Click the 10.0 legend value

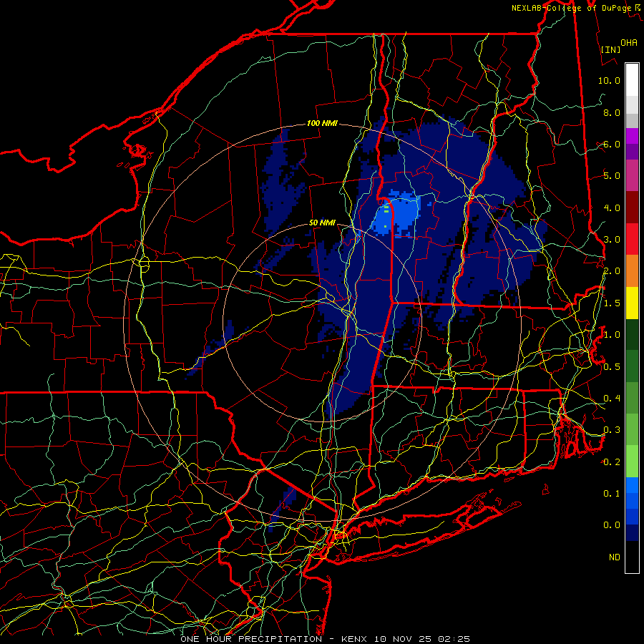[609, 80]
